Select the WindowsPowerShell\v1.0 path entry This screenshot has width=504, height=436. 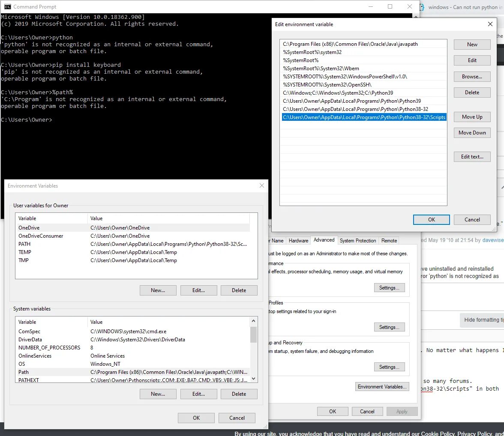363,77
